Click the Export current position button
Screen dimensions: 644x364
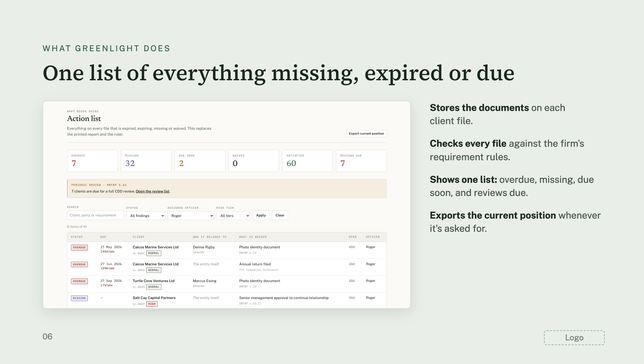(x=366, y=134)
